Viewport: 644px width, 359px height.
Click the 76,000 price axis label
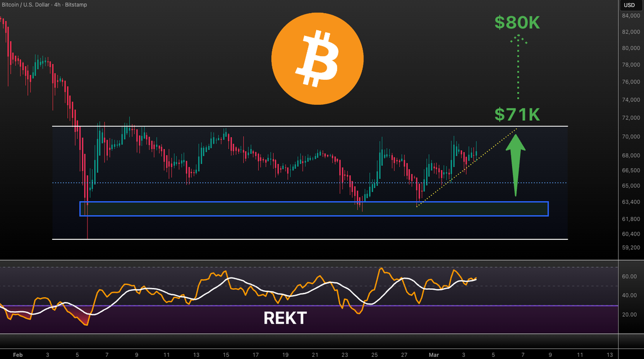pos(631,83)
